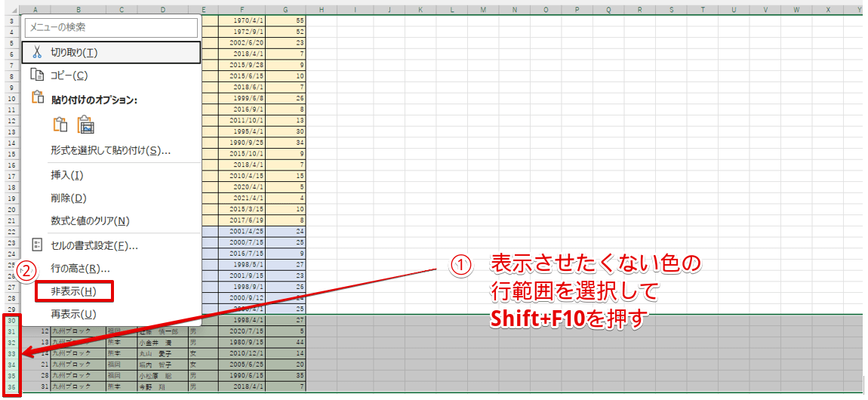Screen dimensions: 868x400
Task: Click cell with date 2017/6/19
Action: pos(242,221)
